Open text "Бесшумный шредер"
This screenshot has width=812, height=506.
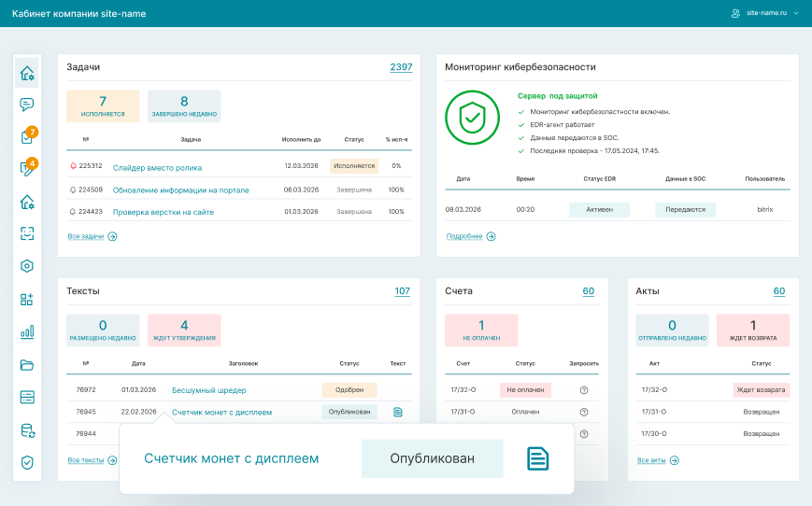(208, 390)
